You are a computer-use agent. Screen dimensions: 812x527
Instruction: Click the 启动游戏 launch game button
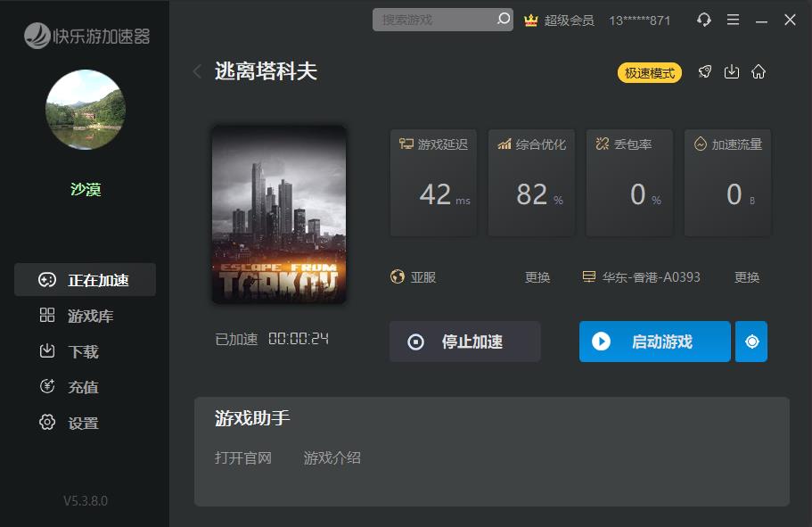click(x=654, y=342)
